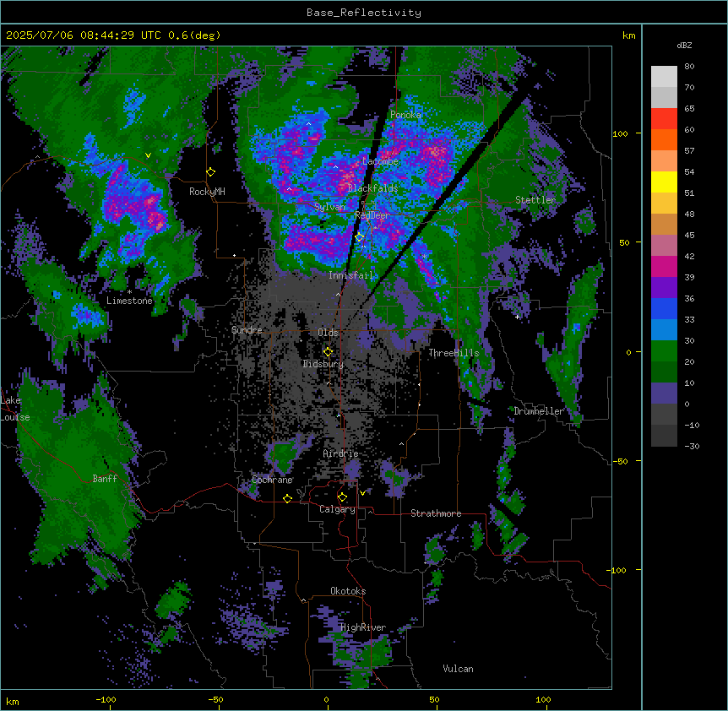Screen dimensions: 728x711
Task: Click the -30 value in the dBZ legend
Action: pos(692,447)
